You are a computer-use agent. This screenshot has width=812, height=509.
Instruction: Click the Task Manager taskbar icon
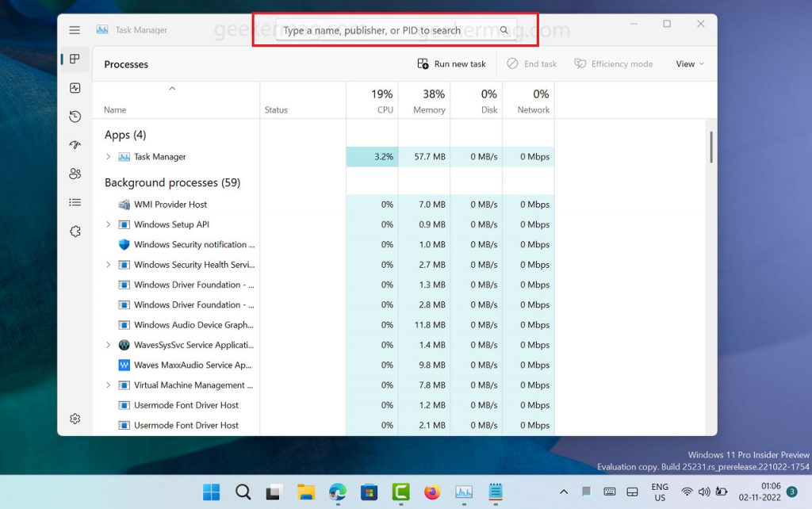click(464, 492)
